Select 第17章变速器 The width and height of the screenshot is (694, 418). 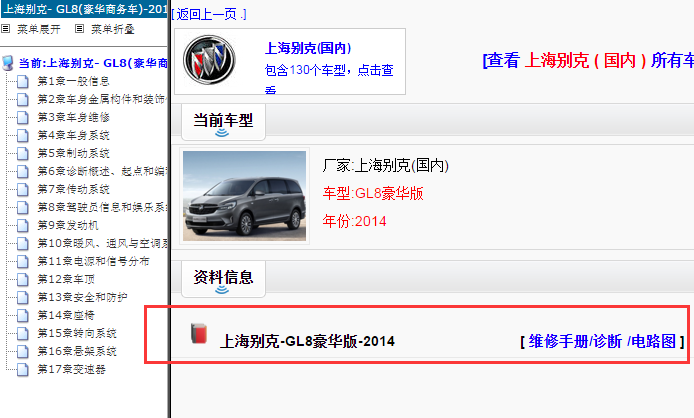pyautogui.click(x=71, y=369)
